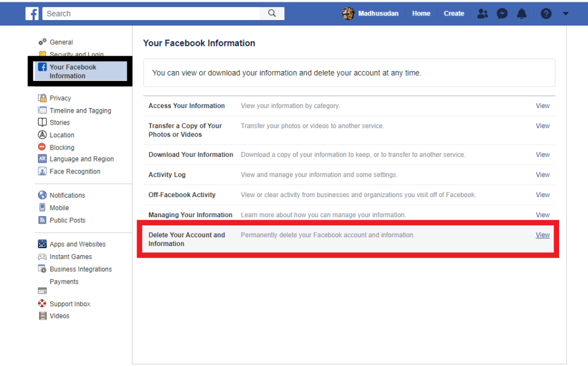Click the Mobile phone icon

(x=42, y=207)
